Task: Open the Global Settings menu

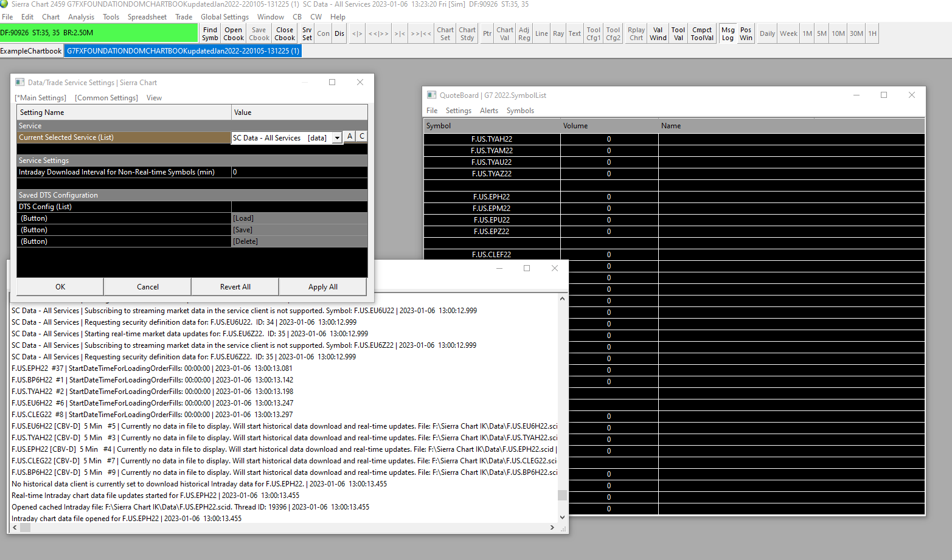Action: click(x=224, y=17)
